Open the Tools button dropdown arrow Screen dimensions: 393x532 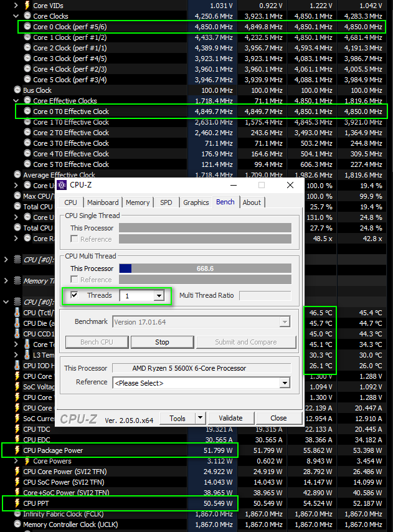200,417
